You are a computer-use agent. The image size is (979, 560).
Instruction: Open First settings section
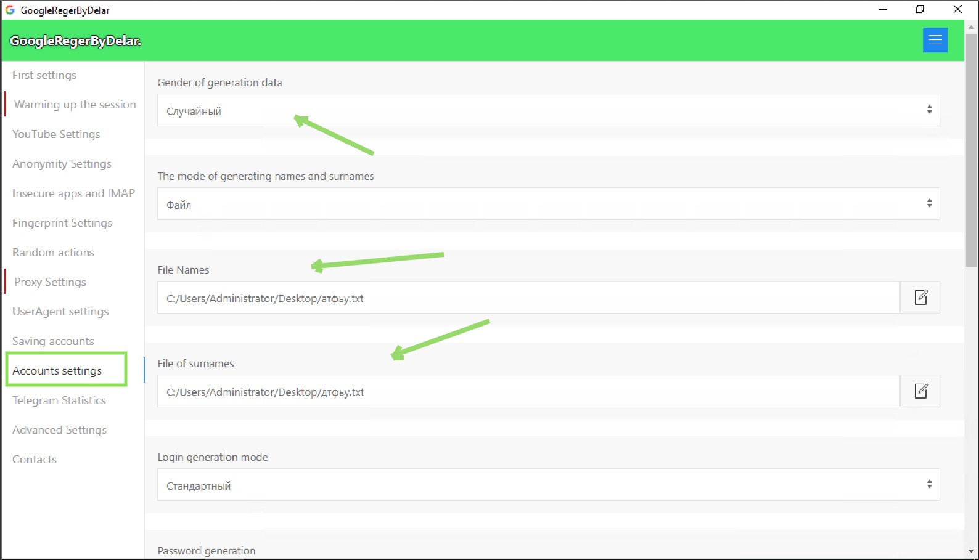[44, 75]
